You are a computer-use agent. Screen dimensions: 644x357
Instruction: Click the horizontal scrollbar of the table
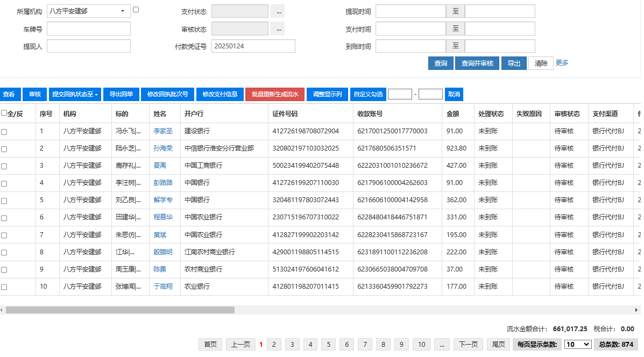pyautogui.click(x=120, y=310)
